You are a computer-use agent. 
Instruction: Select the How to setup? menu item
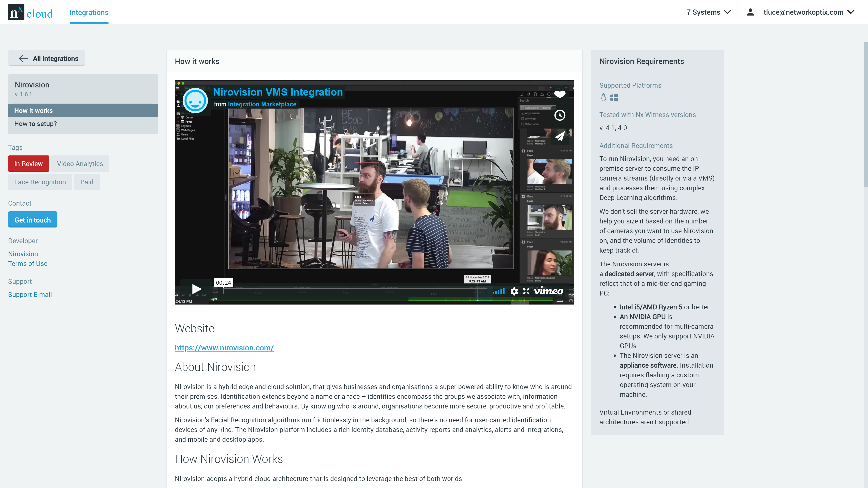coord(83,124)
